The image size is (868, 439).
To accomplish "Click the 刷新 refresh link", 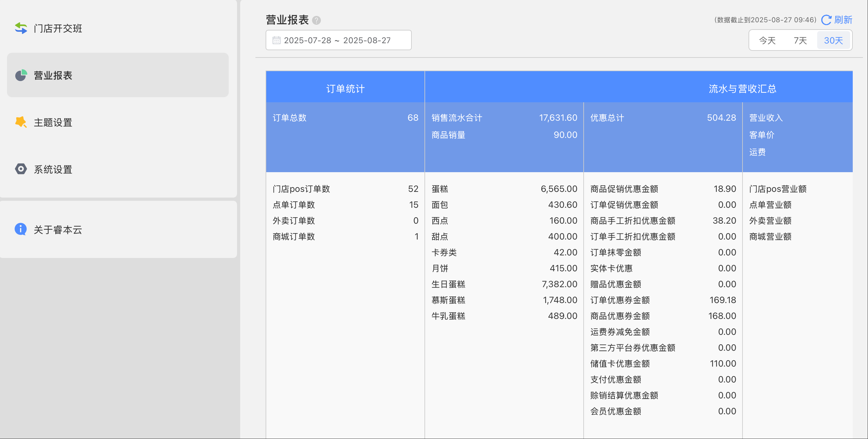I will pyautogui.click(x=843, y=20).
